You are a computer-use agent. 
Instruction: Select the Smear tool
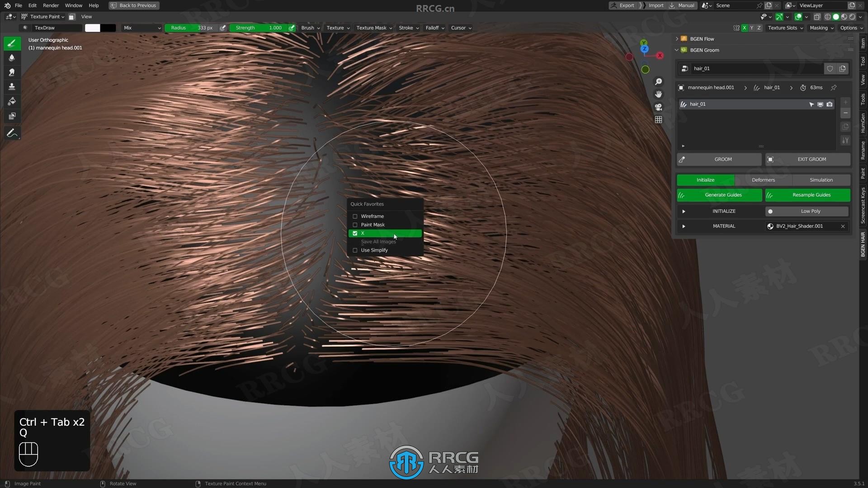tap(12, 72)
